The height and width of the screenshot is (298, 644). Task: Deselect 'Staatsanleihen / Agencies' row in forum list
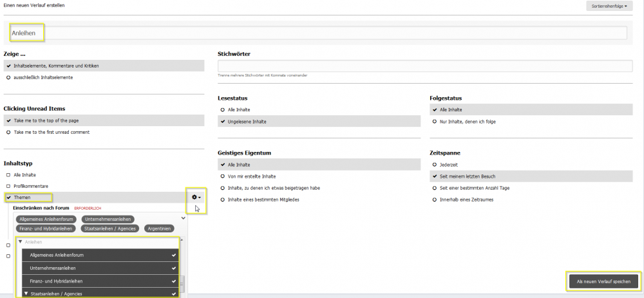100,293
